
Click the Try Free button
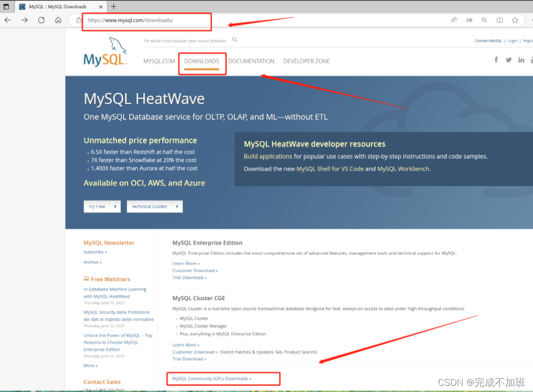tap(102, 206)
